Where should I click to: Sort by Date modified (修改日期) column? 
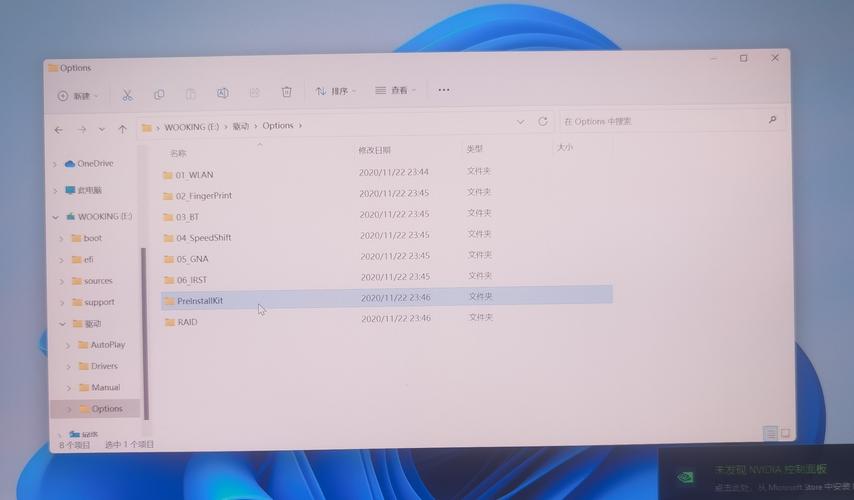tap(375, 150)
